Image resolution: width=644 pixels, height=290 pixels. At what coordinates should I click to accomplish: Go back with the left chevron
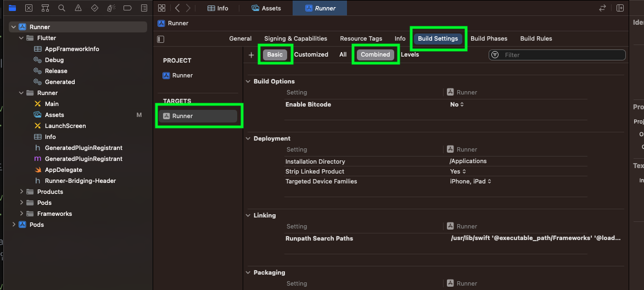(x=177, y=8)
